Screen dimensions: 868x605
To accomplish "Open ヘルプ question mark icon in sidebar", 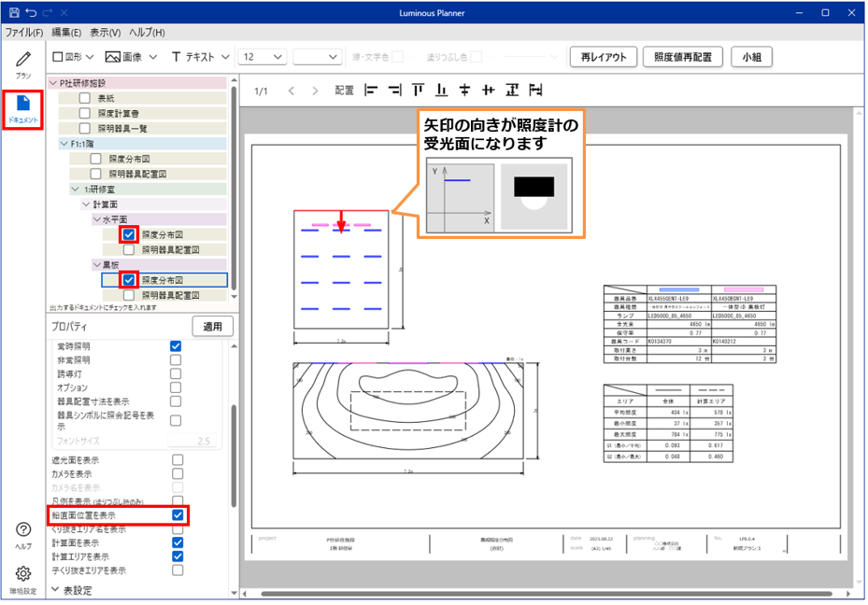I will click(x=23, y=534).
